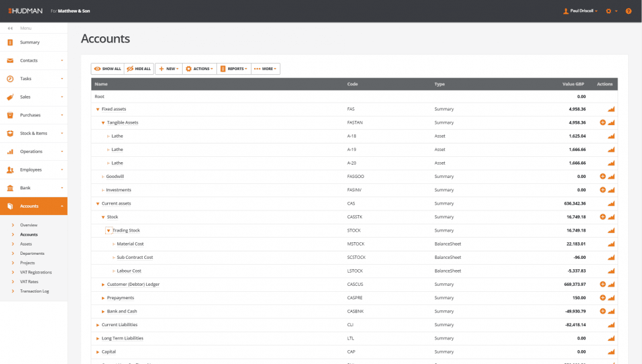The height and width of the screenshot is (364, 642).
Task: Open VAT Rates sub-menu link
Action: (x=30, y=281)
